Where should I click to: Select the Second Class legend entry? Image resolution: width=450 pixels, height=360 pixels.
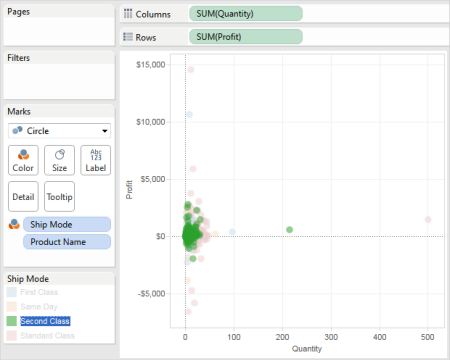(45, 321)
